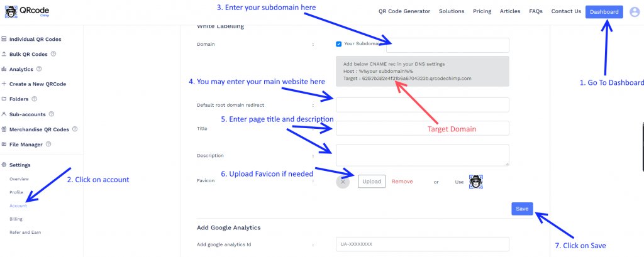Click help icon beside Sub-accounts
This screenshot has height=257, width=644.
pyautogui.click(x=52, y=114)
